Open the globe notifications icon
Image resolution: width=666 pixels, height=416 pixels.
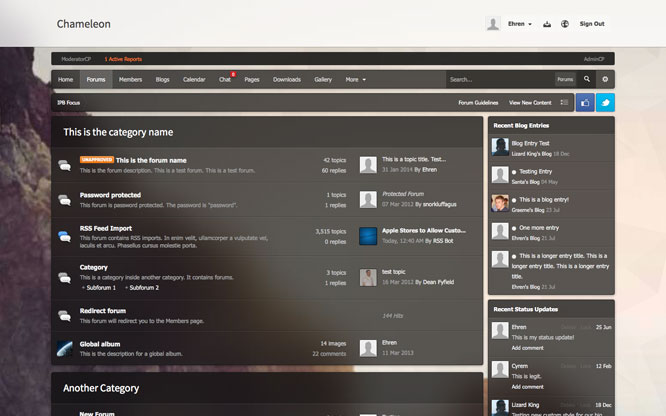pyautogui.click(x=565, y=24)
